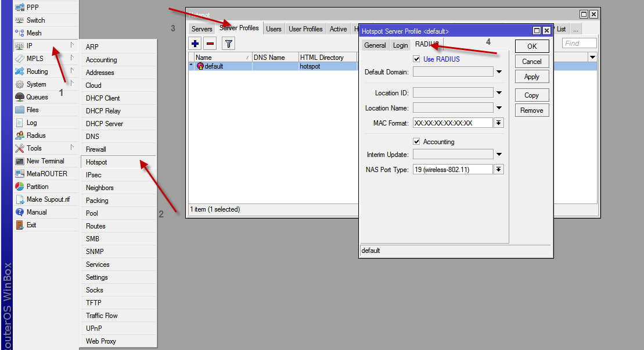This screenshot has height=350, width=644.
Task: Click the Tools icon in sidebar
Action: 19,148
